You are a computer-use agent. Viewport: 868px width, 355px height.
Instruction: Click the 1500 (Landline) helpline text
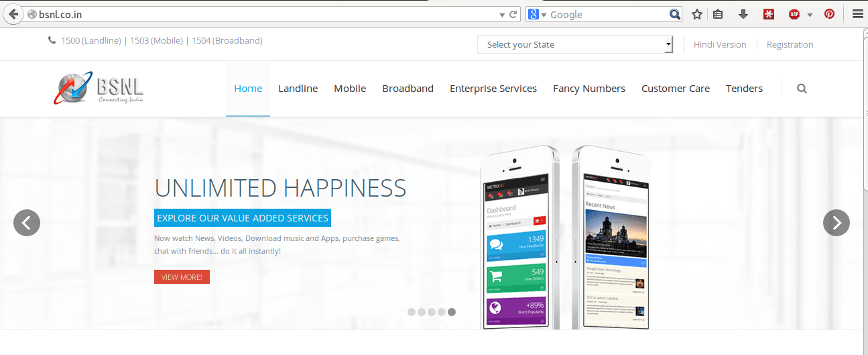click(91, 40)
